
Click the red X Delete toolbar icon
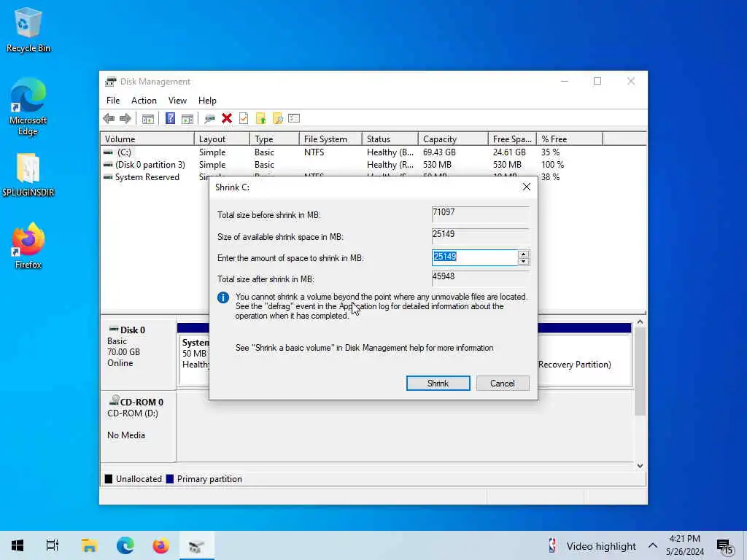(227, 119)
